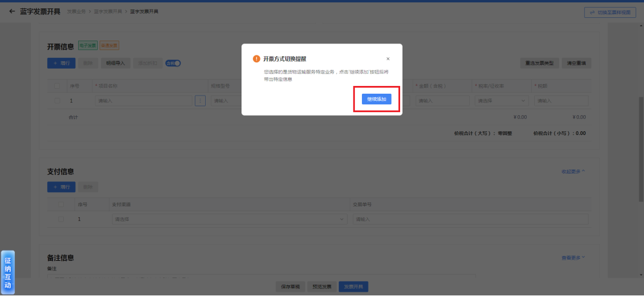Go back using the top-left arrow
Screen dimensions: 644x296
(12, 11)
